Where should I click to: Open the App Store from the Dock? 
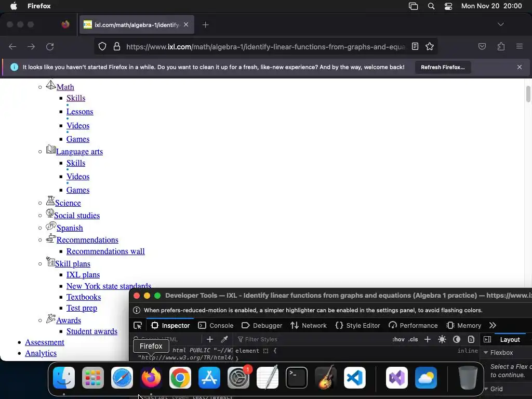pos(209,378)
